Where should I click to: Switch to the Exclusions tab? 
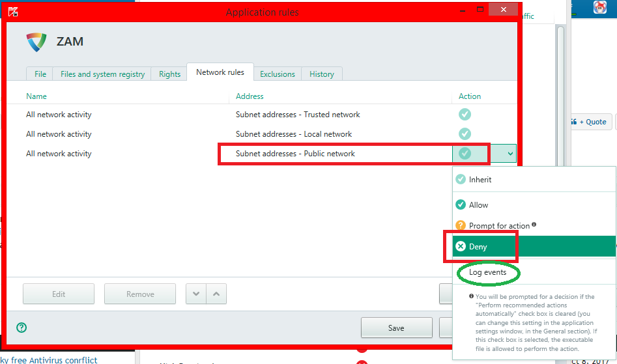click(x=278, y=74)
